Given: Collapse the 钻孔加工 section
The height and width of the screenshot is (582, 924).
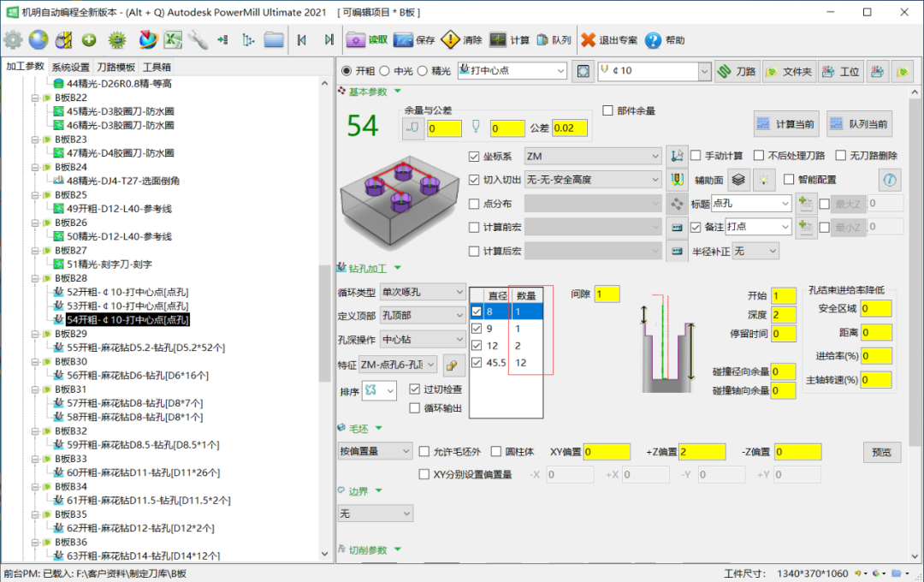Looking at the screenshot, I should [x=399, y=269].
